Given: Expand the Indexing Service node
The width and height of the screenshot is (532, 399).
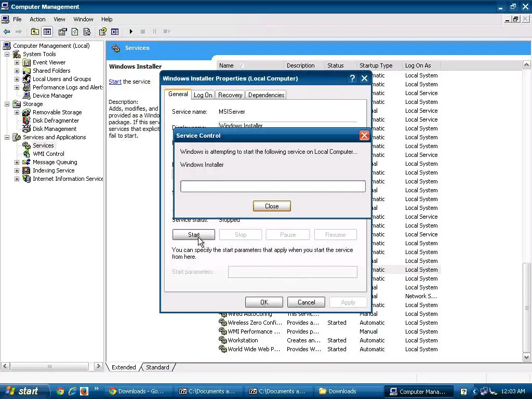Looking at the screenshot, I should click(x=17, y=170).
